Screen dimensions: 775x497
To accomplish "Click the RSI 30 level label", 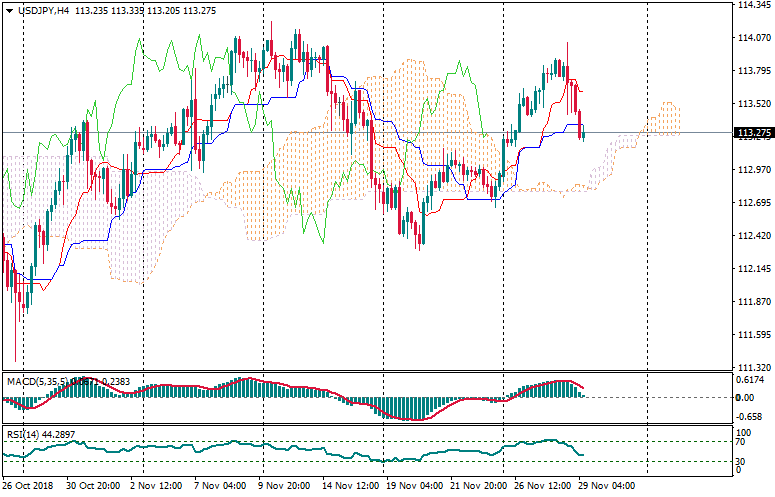I will click(739, 461).
